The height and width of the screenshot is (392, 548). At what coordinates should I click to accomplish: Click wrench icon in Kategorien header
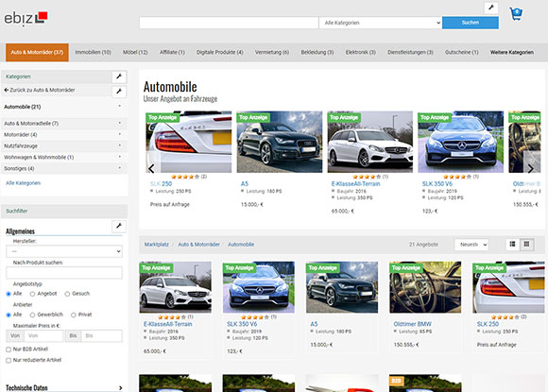click(119, 77)
